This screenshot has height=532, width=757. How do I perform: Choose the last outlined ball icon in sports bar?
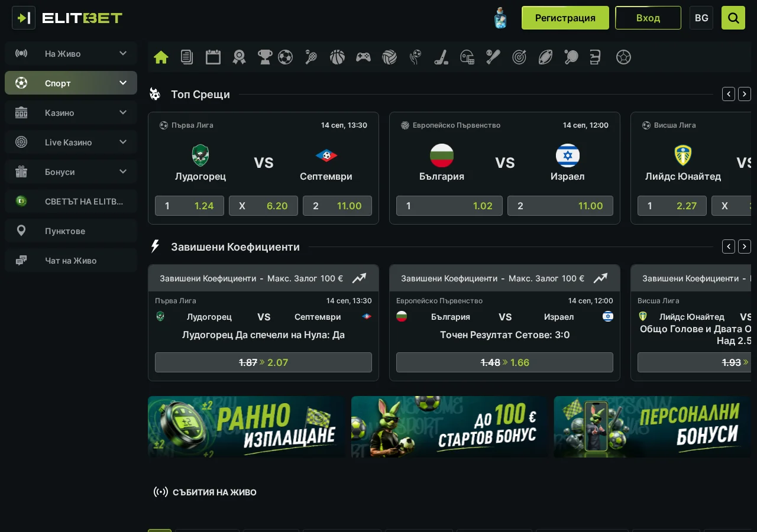(x=623, y=57)
